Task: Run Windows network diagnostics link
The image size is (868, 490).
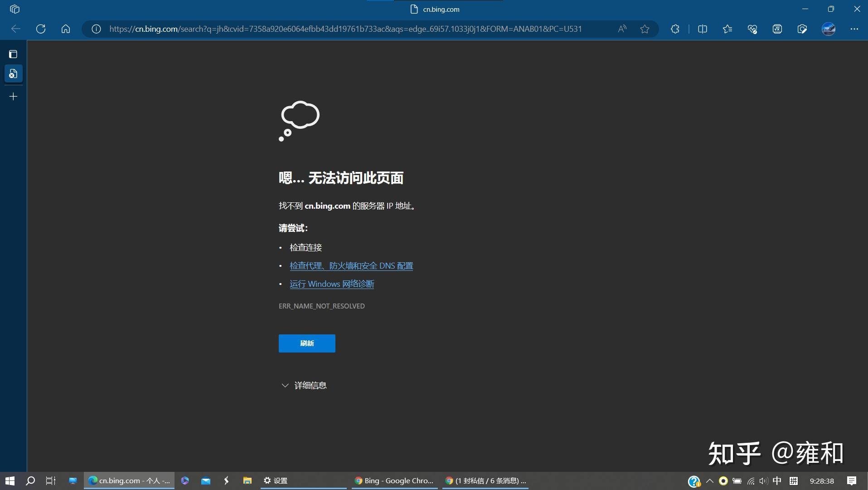Action: pyautogui.click(x=332, y=284)
